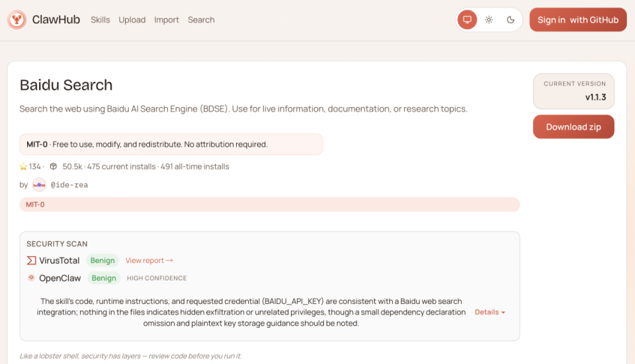This screenshot has width=635, height=364.
Task: Click the 491 all-time installs text
Action: 194,166
